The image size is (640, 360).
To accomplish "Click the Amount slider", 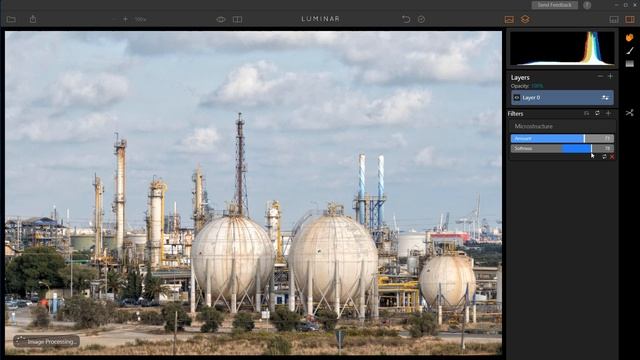I will coord(562,139).
